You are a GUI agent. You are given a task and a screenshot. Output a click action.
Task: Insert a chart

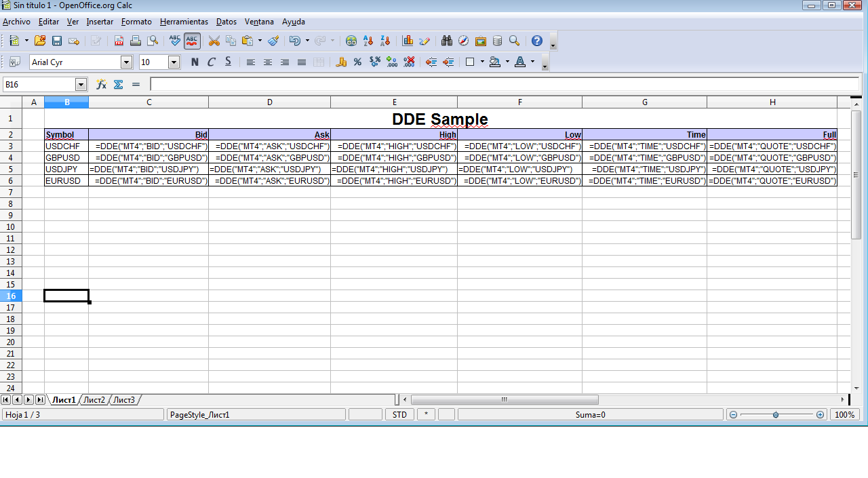[408, 41]
